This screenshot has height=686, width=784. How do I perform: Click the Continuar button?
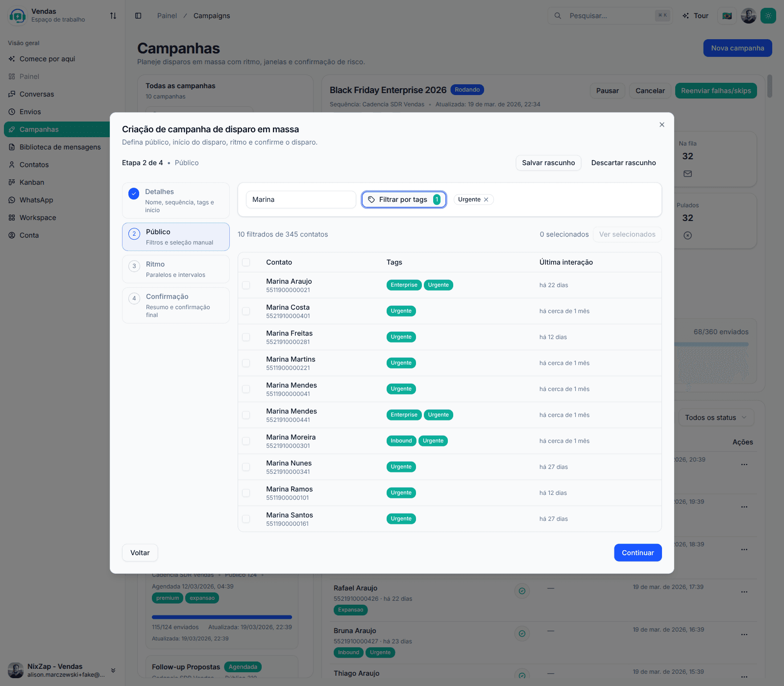pyautogui.click(x=637, y=553)
